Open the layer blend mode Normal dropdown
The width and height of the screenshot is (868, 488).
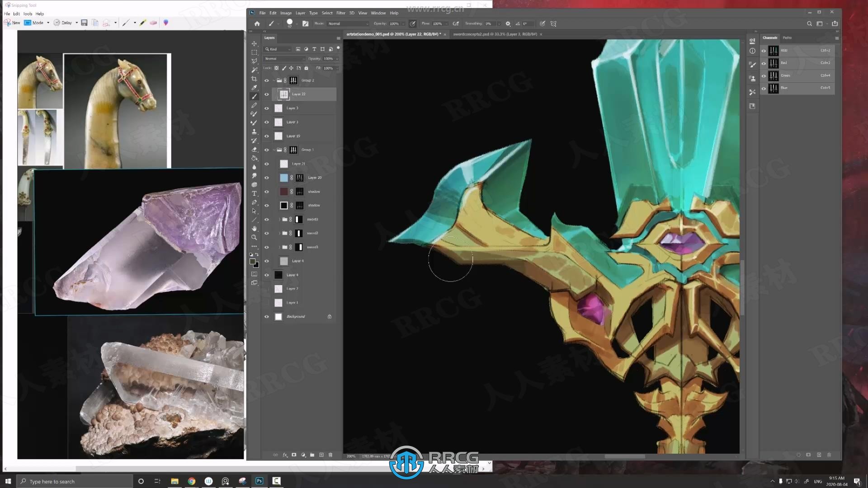coord(285,59)
